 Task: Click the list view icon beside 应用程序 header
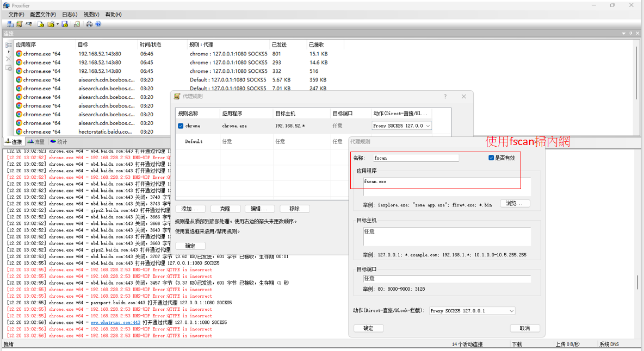(x=9, y=45)
